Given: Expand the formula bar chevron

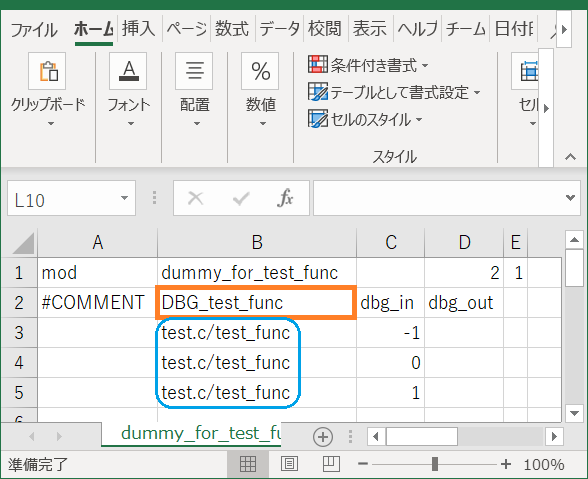Looking at the screenshot, I should [570, 198].
